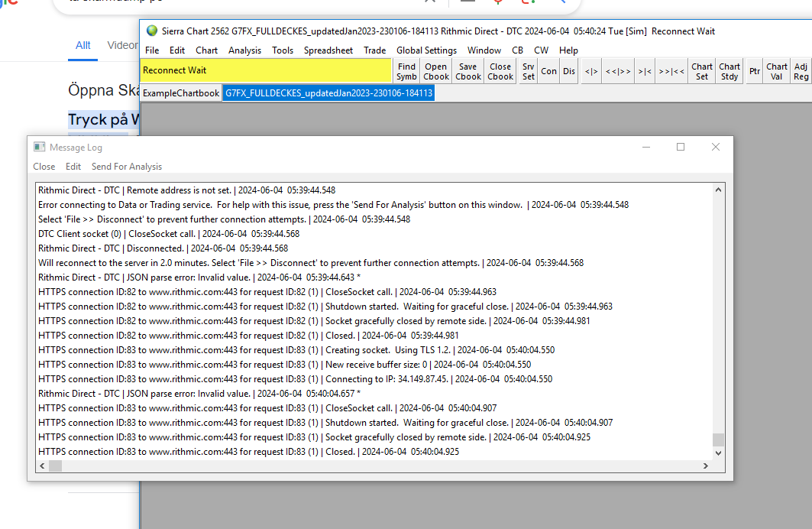Open the CB menu
The width and height of the screenshot is (812, 529).
(x=517, y=50)
